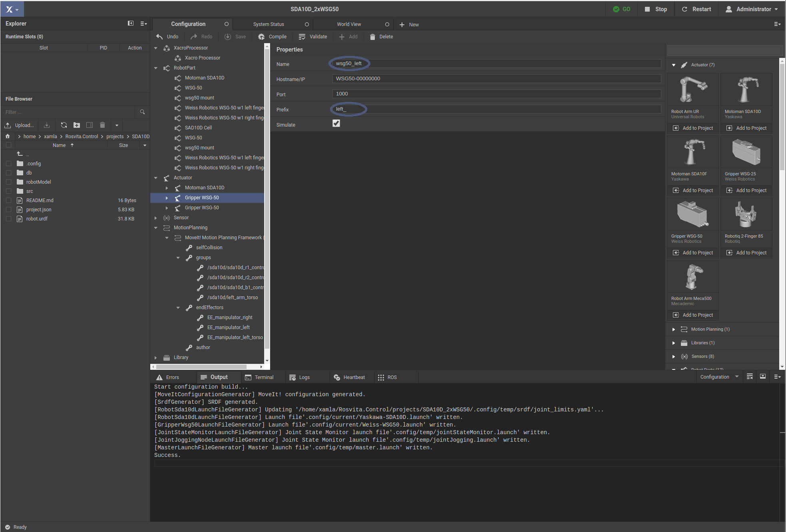Viewport: 786px width, 532px height.
Task: Check the .config folder checkbox
Action: pyautogui.click(x=8, y=164)
